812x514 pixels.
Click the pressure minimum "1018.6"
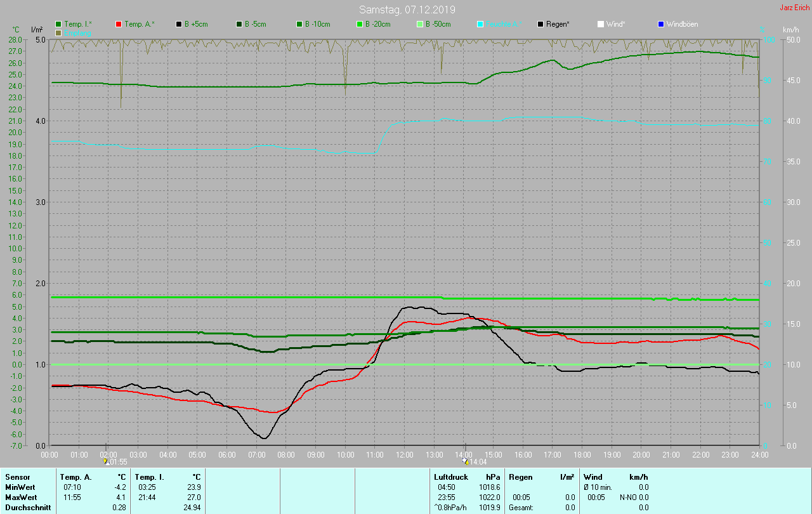click(489, 487)
